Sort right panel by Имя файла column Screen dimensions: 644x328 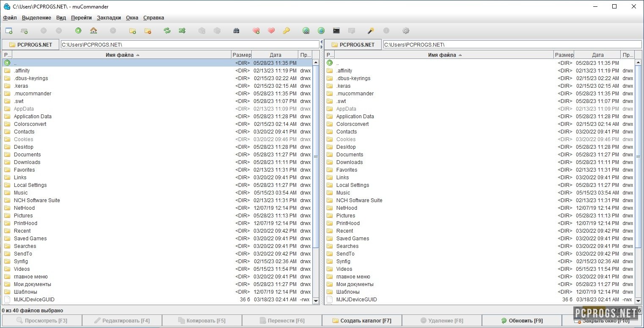tap(444, 55)
